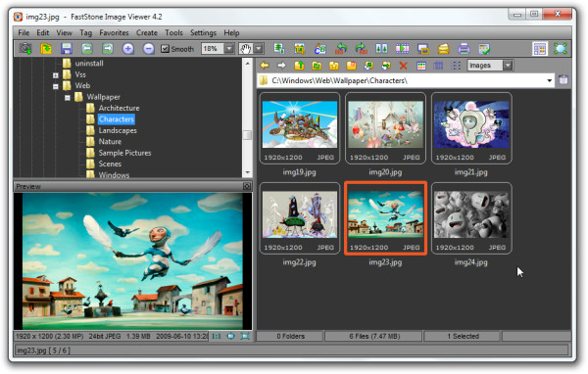Toggle the Smooth checkbox
This screenshot has width=588, height=374.
pos(165,49)
